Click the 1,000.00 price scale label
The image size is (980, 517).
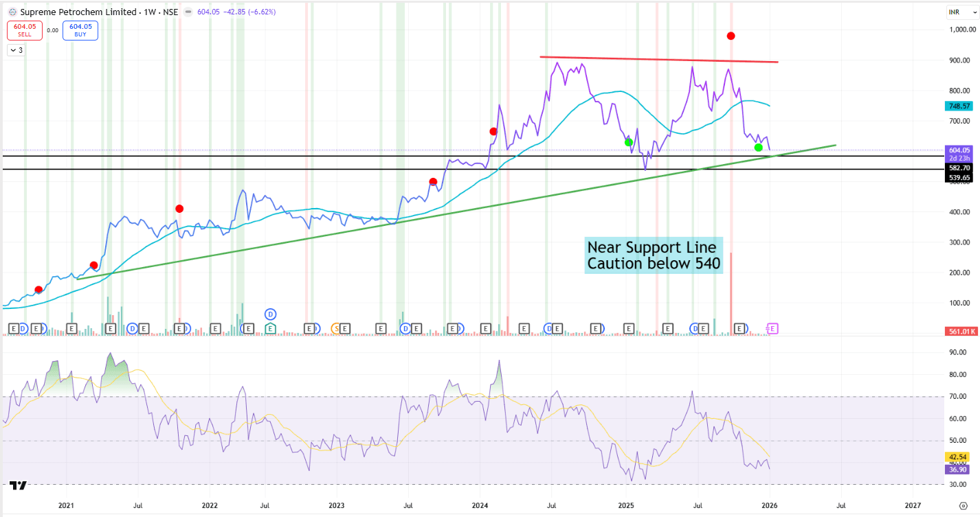click(961, 30)
